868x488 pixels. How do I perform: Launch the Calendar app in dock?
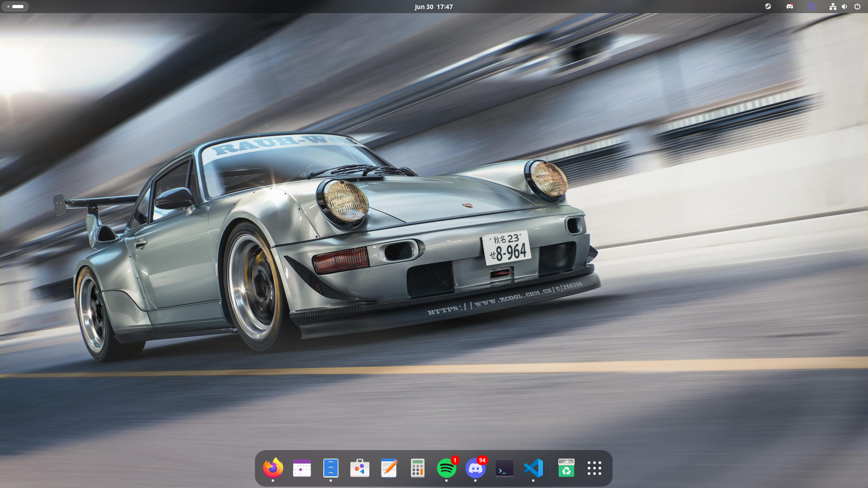click(x=302, y=468)
